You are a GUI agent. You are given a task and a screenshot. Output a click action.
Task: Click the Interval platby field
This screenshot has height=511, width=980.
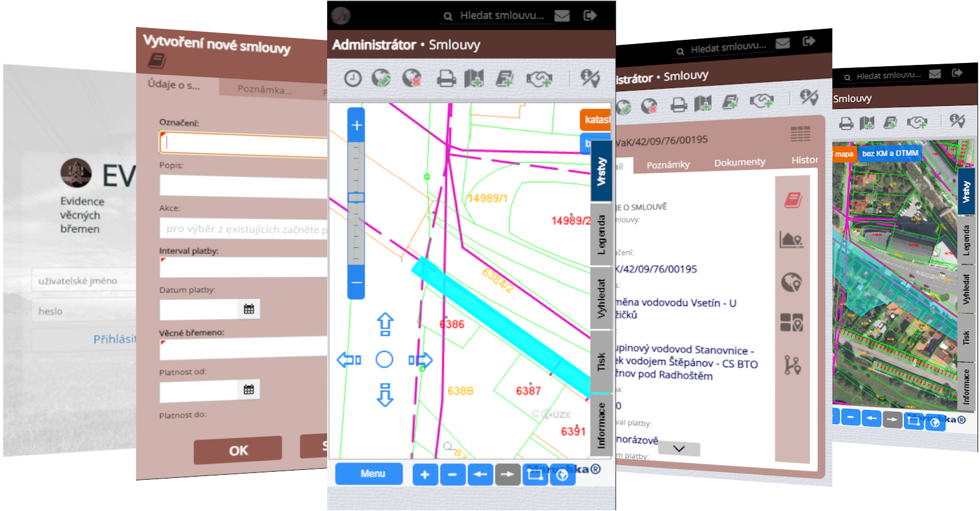click(244, 267)
